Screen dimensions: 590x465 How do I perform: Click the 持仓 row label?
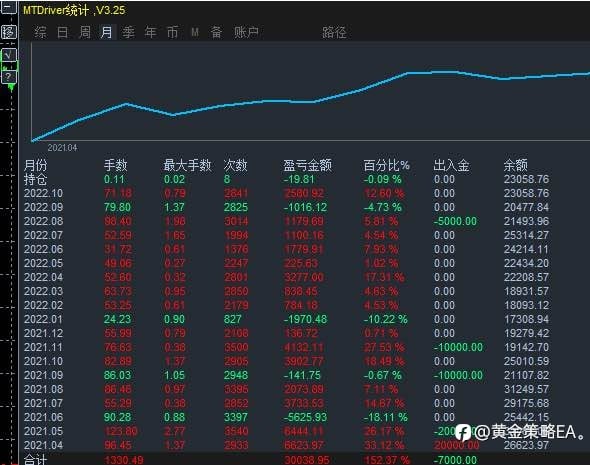click(35, 179)
